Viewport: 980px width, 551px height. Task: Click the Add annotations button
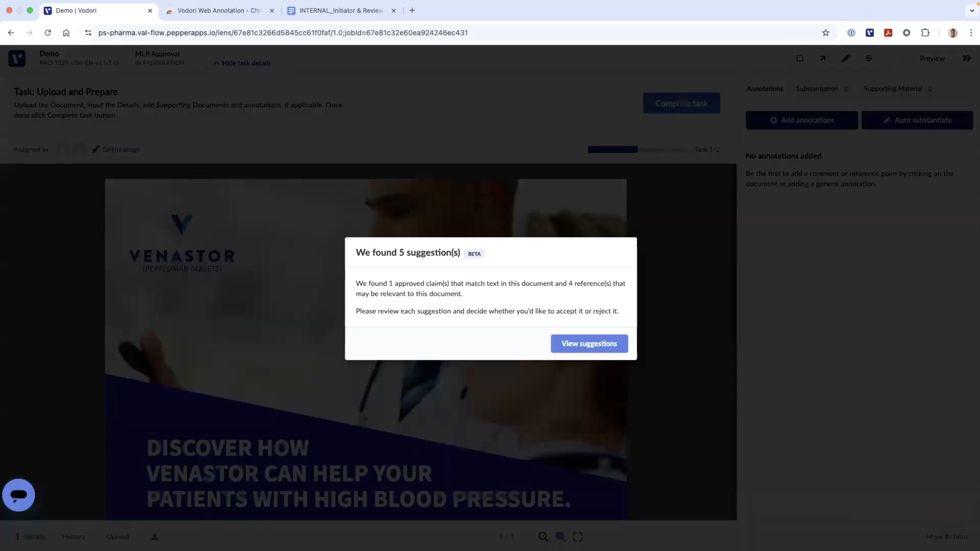coord(802,120)
